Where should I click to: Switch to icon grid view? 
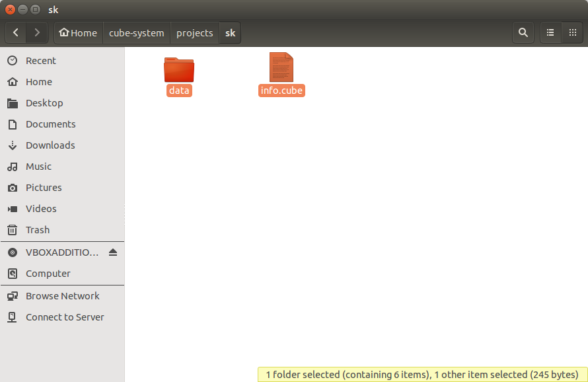[x=573, y=32]
